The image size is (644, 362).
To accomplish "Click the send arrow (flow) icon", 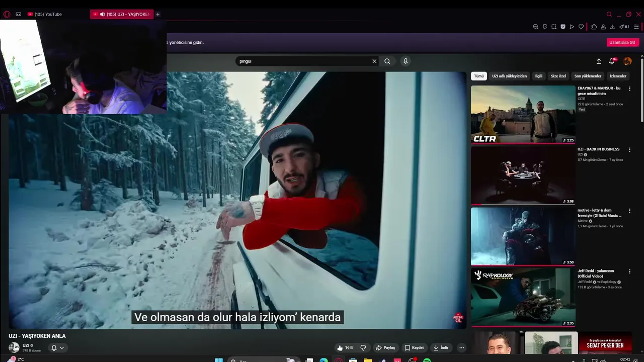I will click(572, 27).
